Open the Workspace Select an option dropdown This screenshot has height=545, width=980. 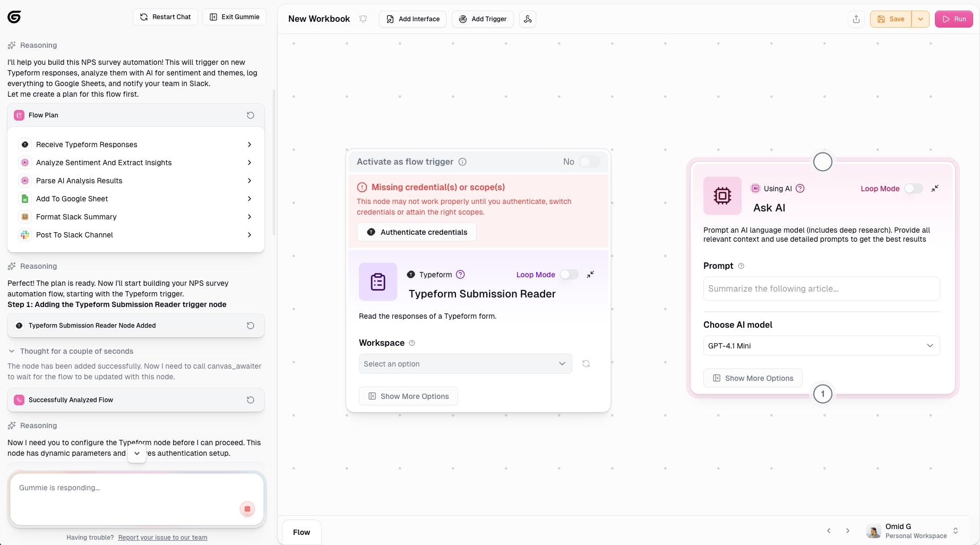coord(466,364)
